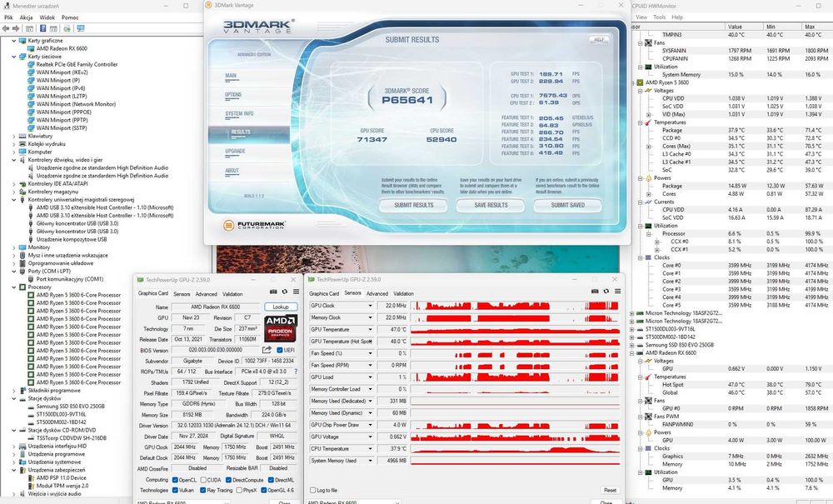833x504 pixels.
Task: Click the Reset button in GPU-Z Sensors window
Action: 610,490
